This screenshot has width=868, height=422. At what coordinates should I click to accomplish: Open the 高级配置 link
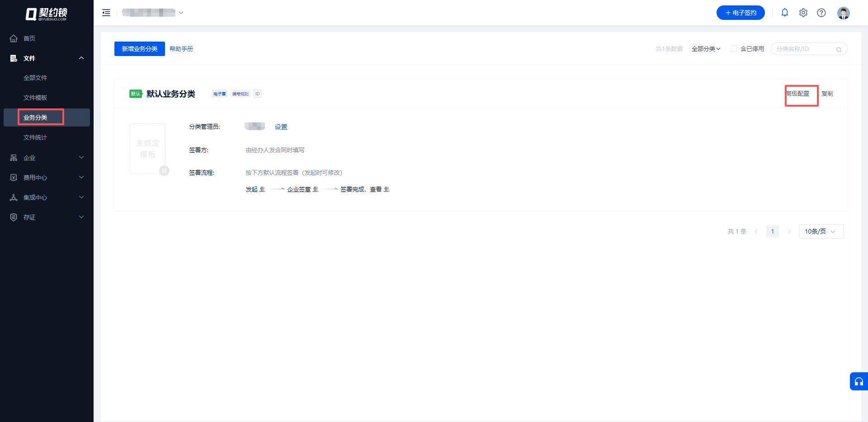point(798,94)
